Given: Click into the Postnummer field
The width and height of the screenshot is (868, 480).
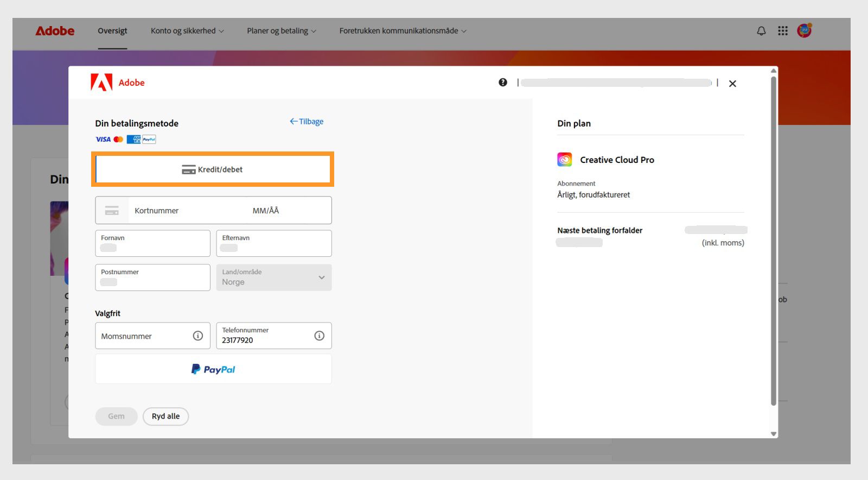Looking at the screenshot, I should tap(152, 277).
